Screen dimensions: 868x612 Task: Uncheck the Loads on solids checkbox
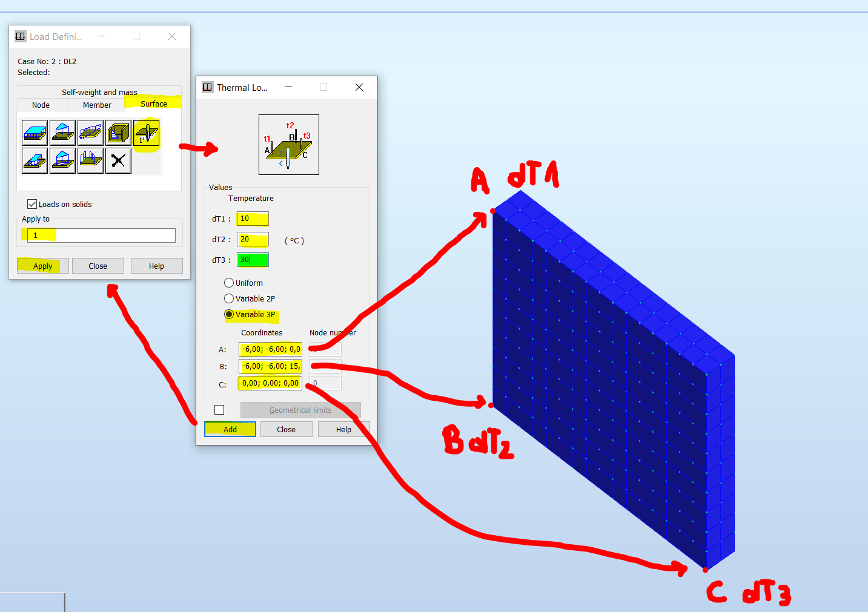click(31, 204)
